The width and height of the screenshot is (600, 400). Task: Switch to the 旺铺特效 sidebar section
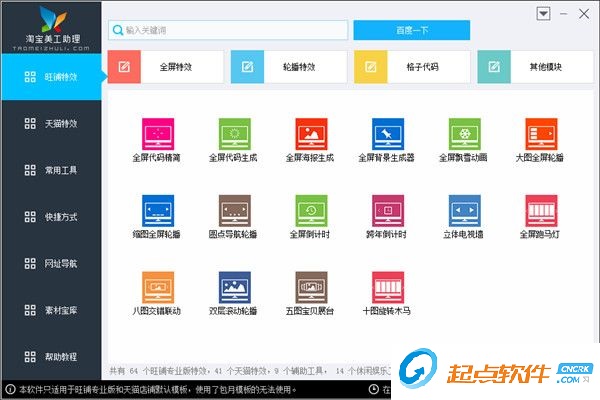tap(51, 77)
